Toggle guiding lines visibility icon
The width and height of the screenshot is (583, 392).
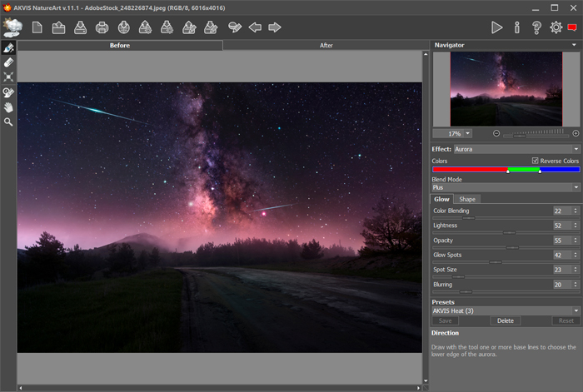(x=235, y=27)
